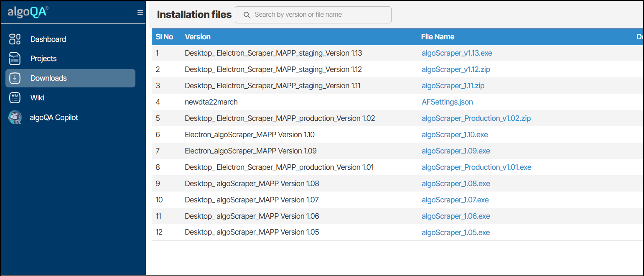Screen dimensions: 644x276
Task: Click Desktop_ algoScraper_MAPP Version 1.08 cell
Action: [x=252, y=184]
